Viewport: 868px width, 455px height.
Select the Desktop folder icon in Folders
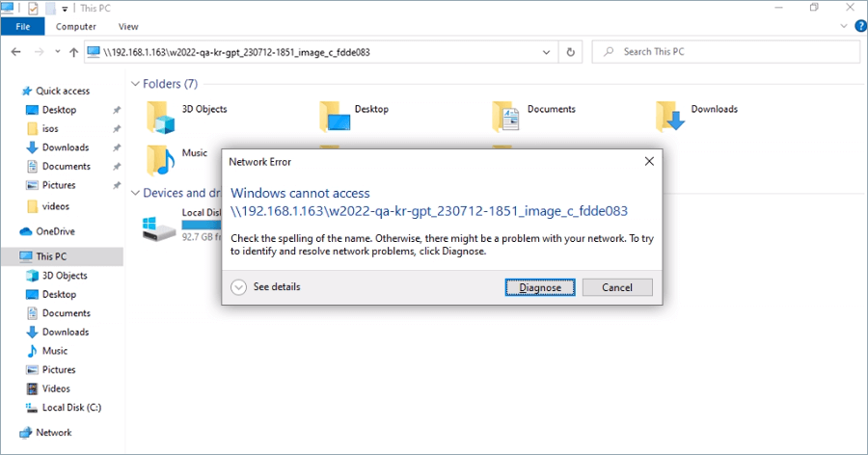(x=335, y=117)
